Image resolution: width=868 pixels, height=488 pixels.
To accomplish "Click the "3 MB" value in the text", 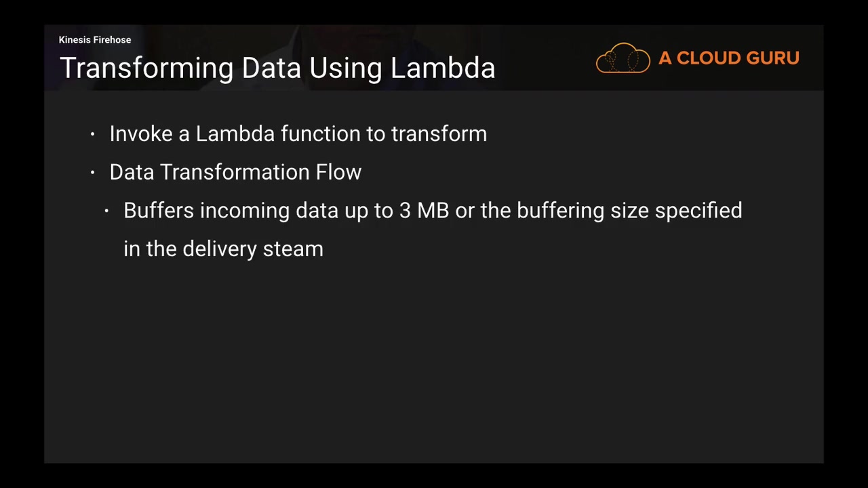I will [424, 211].
